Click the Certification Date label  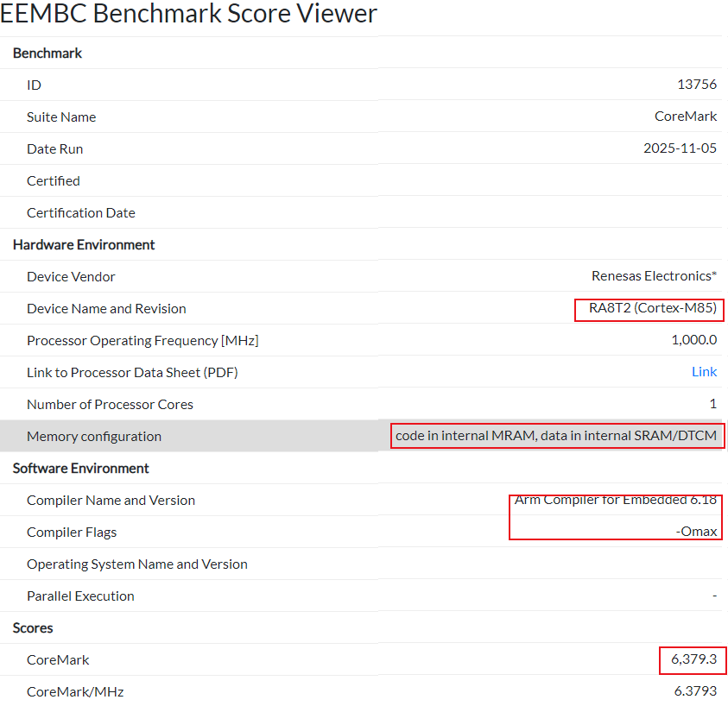pyautogui.click(x=81, y=212)
